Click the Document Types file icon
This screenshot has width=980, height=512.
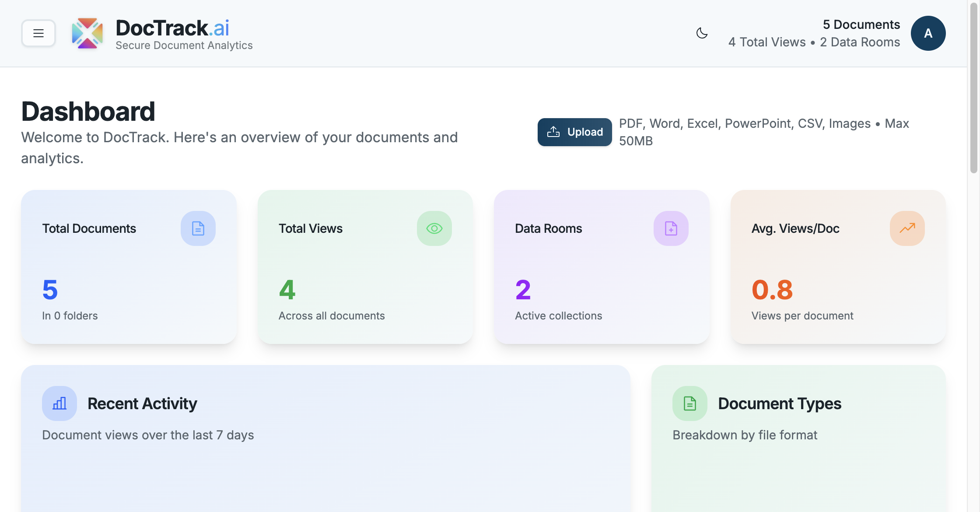[690, 403]
